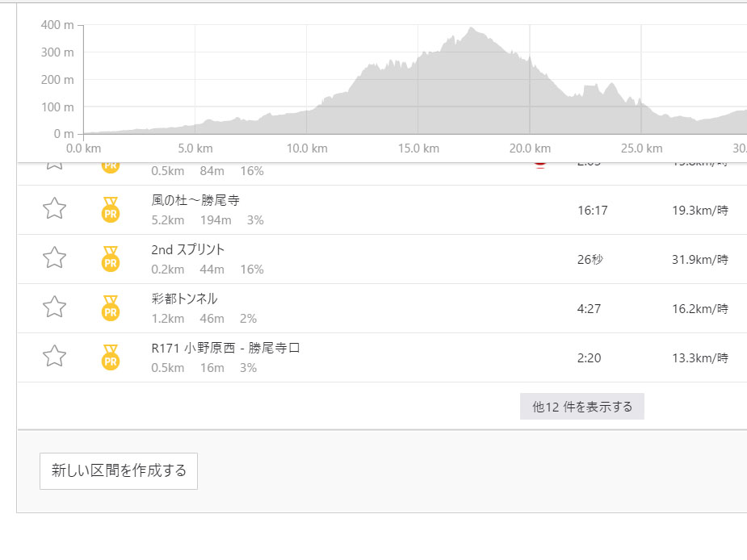Star the 2nd スプリント segment
Viewport: 747px width, 560px height.
[x=54, y=257]
